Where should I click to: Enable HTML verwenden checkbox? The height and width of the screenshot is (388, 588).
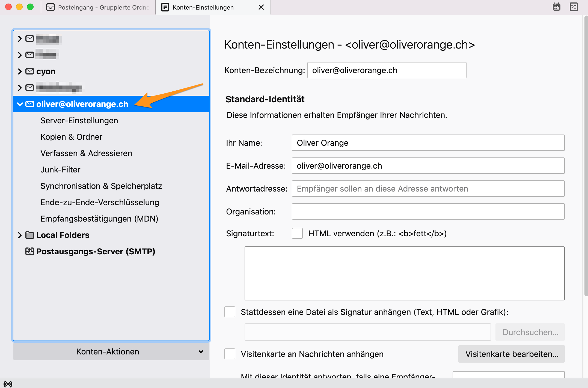pyautogui.click(x=297, y=234)
